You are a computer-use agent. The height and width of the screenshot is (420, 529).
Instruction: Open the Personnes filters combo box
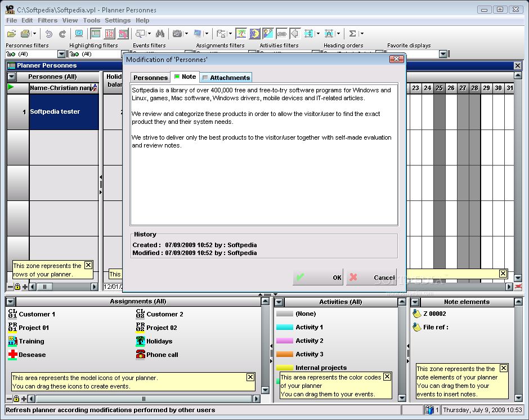pos(35,54)
